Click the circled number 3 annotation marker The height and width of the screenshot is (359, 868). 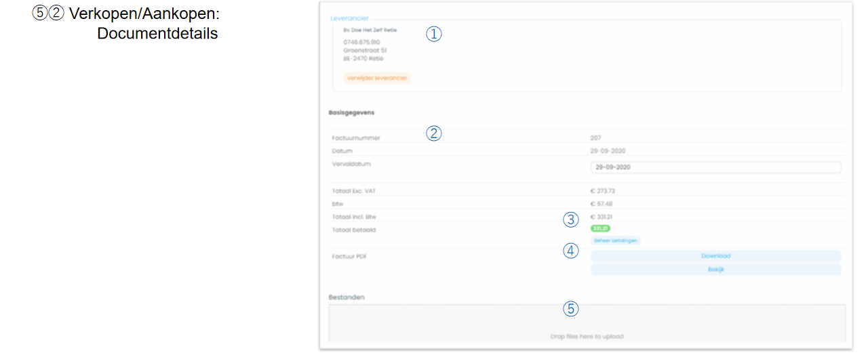coord(571,219)
